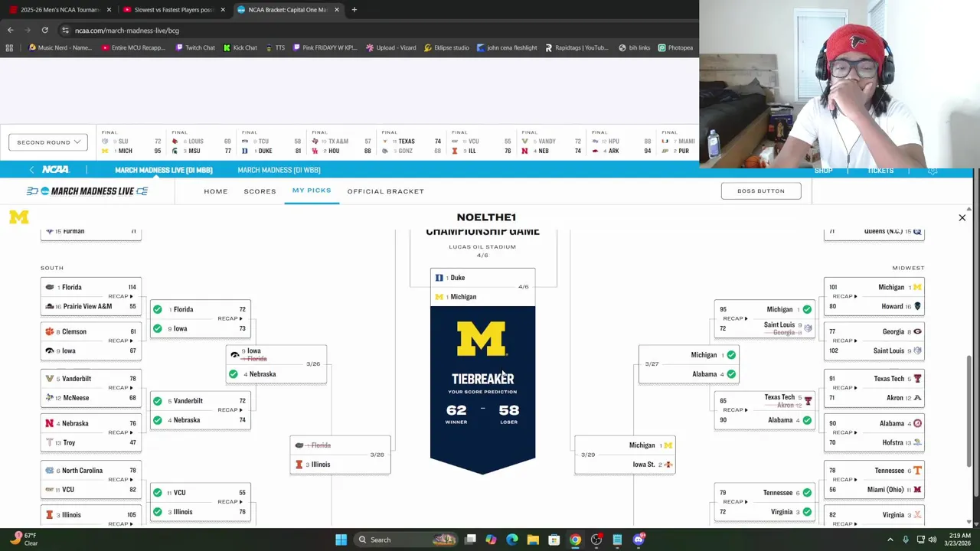Open Recap for Vanderbilt vs Nebraska second round
This screenshot has height=551, width=980.
230,410
